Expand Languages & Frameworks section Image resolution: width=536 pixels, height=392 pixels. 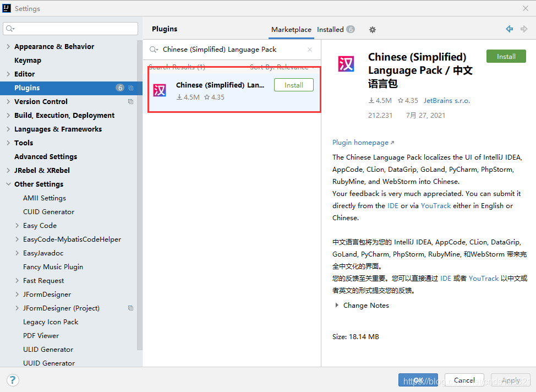8,129
